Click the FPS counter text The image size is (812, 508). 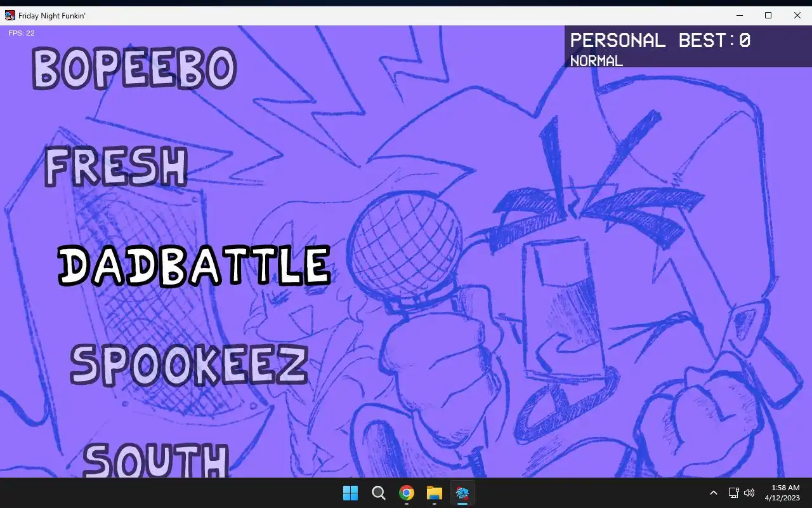(22, 33)
